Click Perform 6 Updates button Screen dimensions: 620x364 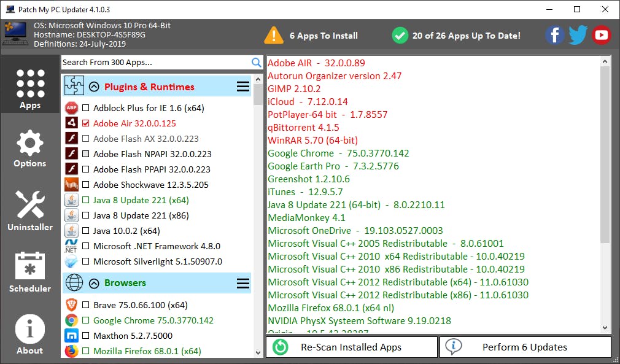coord(525,347)
